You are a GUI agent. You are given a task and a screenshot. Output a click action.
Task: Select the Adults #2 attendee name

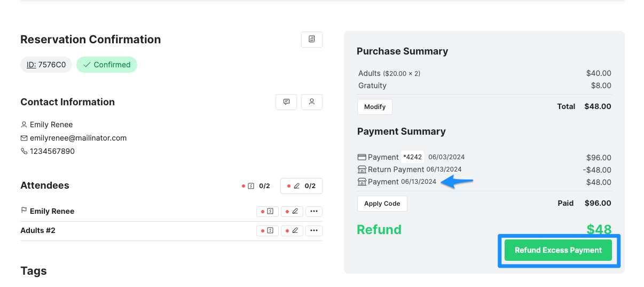[38, 230]
